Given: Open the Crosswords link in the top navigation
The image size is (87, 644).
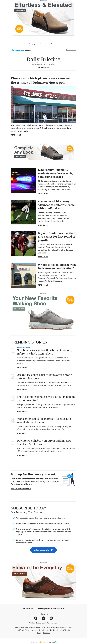Looking at the screenshot, I should pos(44,44).
